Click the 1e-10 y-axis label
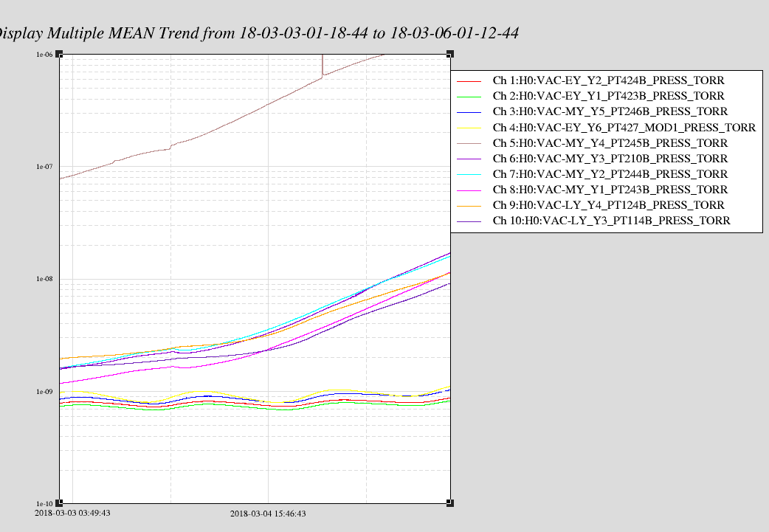 pyautogui.click(x=44, y=503)
